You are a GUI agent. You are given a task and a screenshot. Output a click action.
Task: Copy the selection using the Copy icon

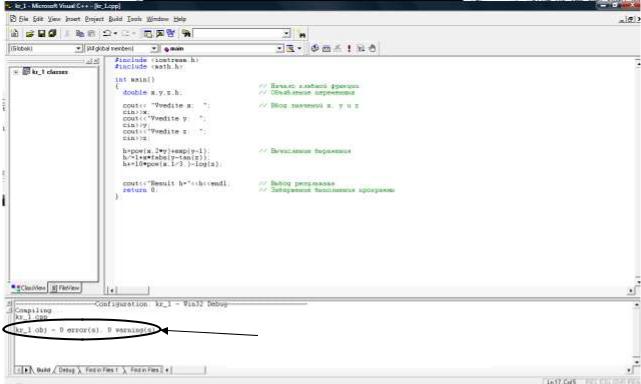coord(80,34)
